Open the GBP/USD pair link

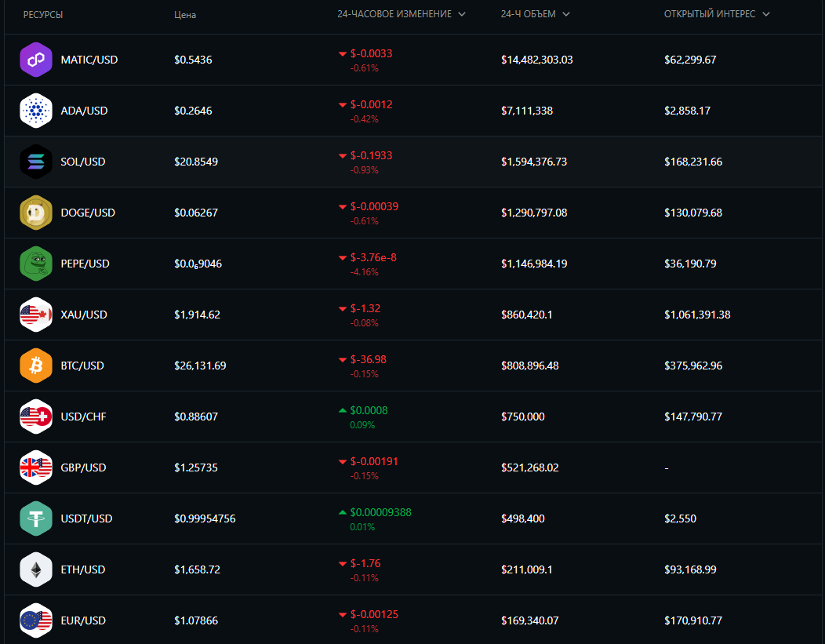(83, 468)
